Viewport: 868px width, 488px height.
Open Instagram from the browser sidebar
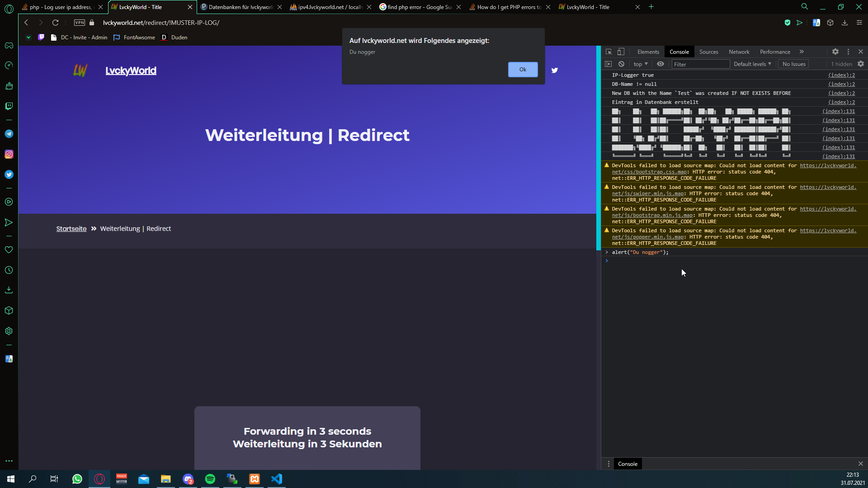click(9, 154)
